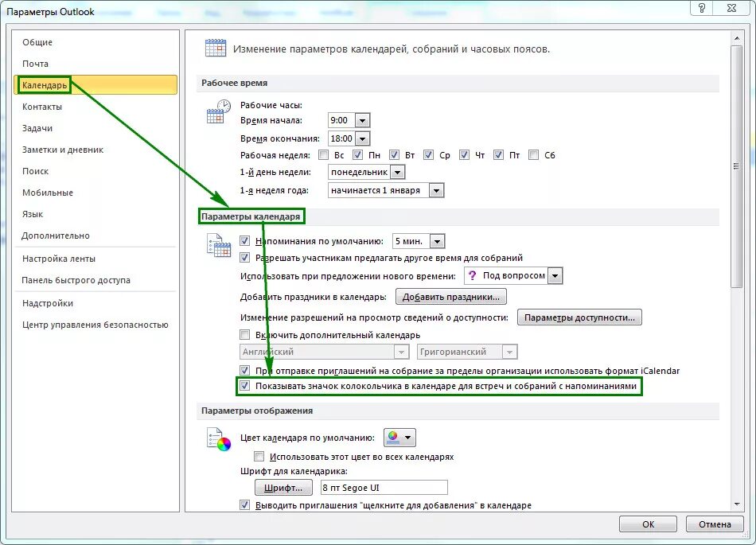Open first day of week dropdown
The image size is (756, 545).
(x=397, y=172)
